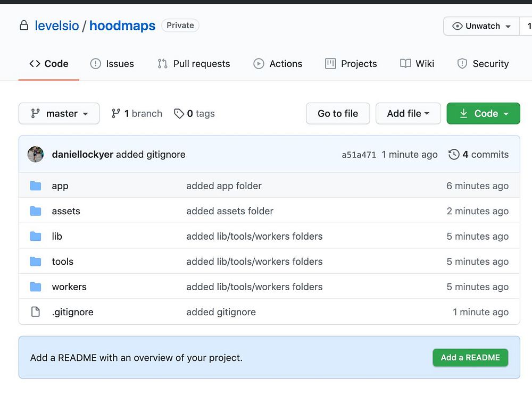The image size is (532, 396).
Task: Open the Security tab
Action: [483, 64]
